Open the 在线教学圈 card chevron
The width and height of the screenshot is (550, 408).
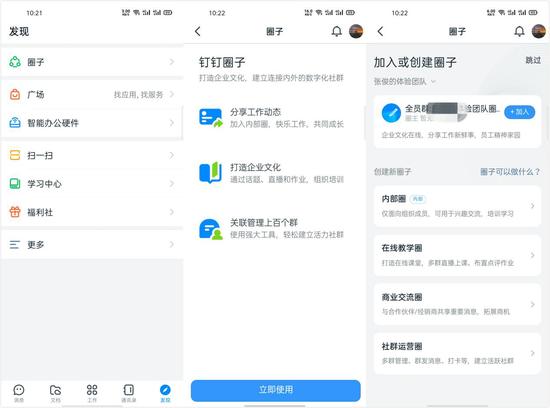pos(532,255)
